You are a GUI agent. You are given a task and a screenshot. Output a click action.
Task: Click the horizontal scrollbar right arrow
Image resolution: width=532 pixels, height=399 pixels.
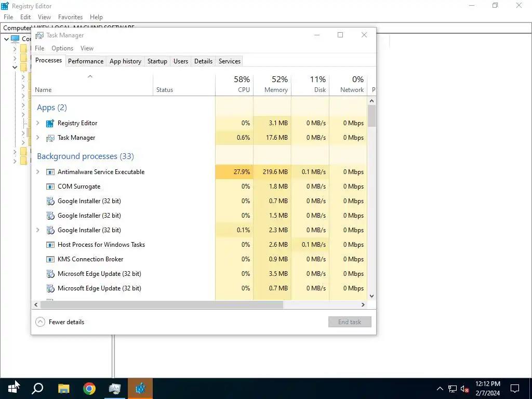pos(363,304)
